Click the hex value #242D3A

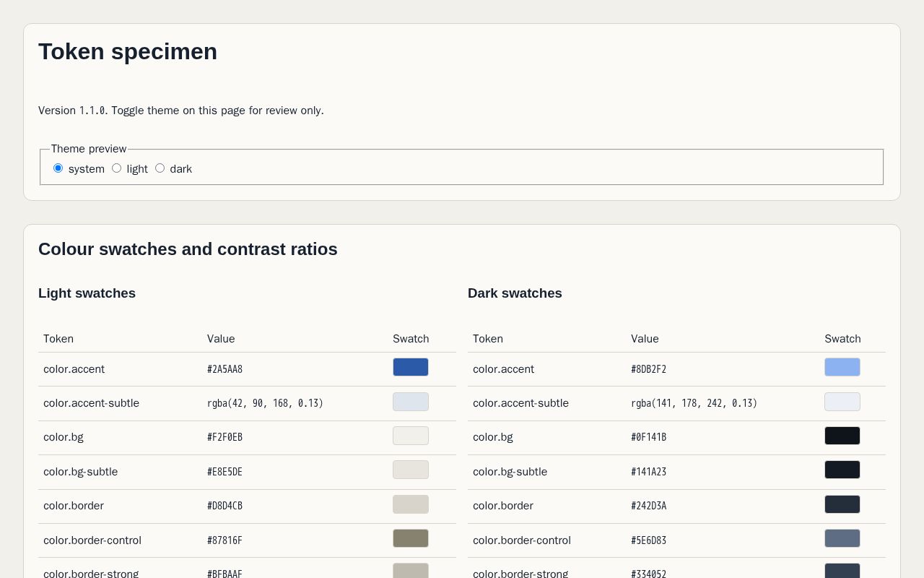(x=648, y=506)
